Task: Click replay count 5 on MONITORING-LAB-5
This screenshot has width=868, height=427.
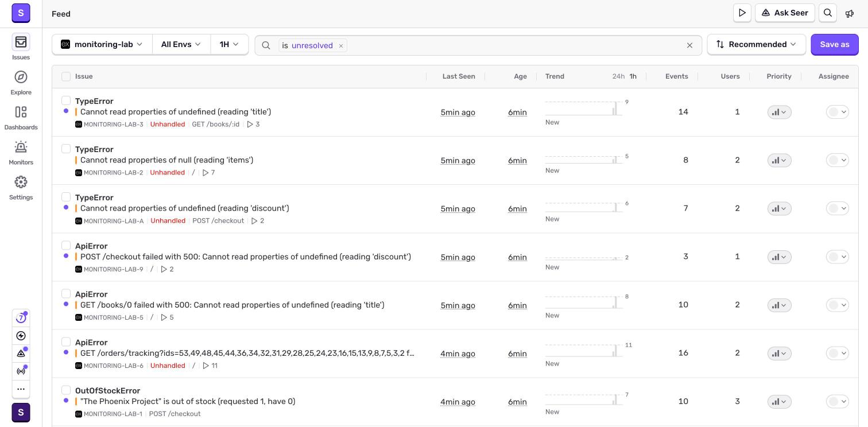Action: pyautogui.click(x=167, y=317)
